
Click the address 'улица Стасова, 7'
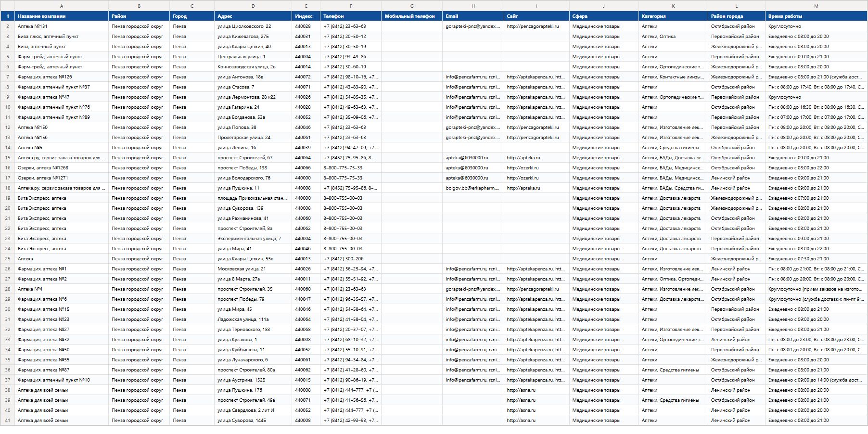pos(253,87)
